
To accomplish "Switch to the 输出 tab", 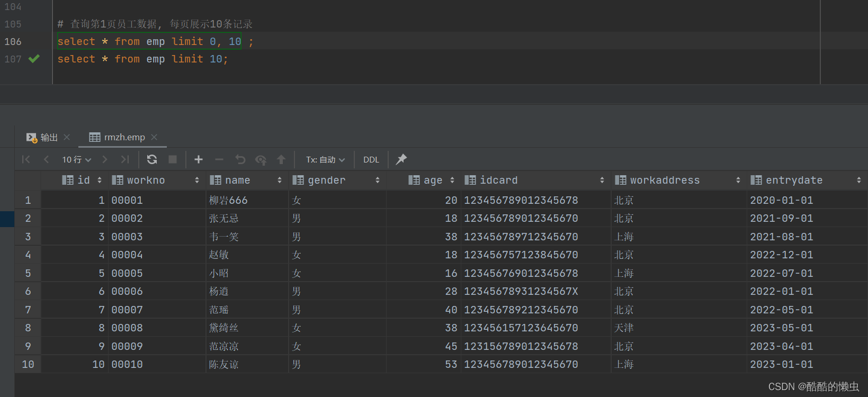I will pyautogui.click(x=42, y=137).
